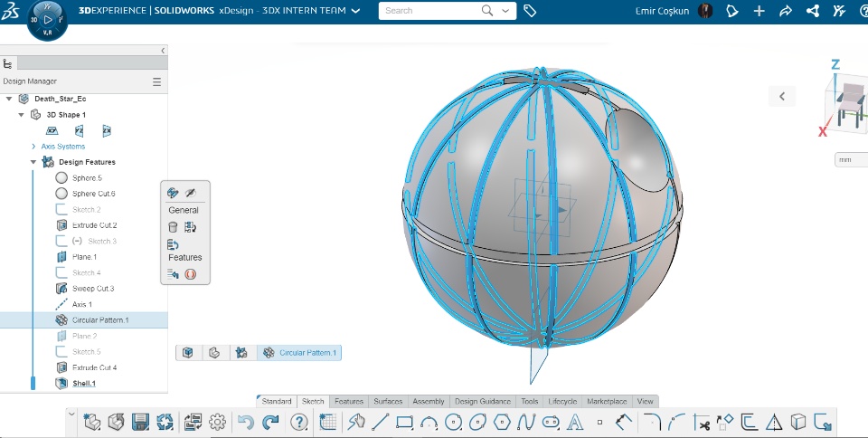Click the red Suppress icon in context menu
The image size is (868, 438).
pyautogui.click(x=191, y=274)
